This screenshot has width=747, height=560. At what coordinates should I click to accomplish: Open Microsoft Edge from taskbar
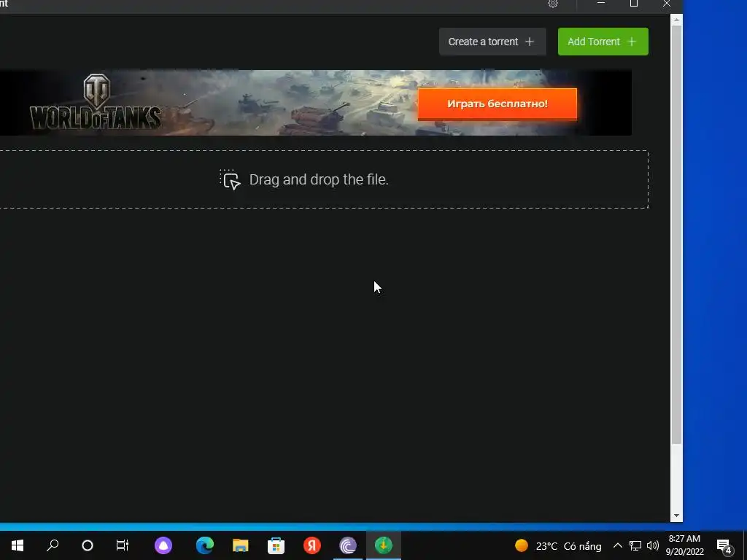pos(205,545)
